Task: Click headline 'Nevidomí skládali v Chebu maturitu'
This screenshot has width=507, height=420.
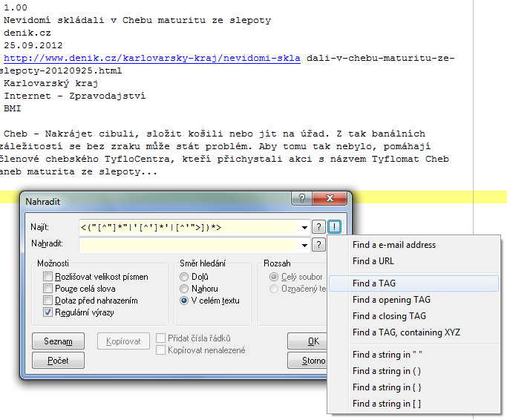Action: tap(105, 20)
